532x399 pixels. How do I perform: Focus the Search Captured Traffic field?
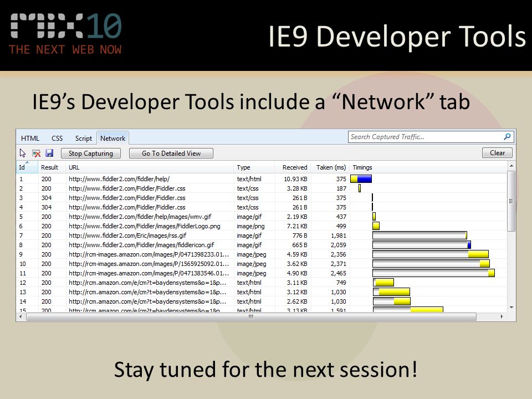pos(431,137)
